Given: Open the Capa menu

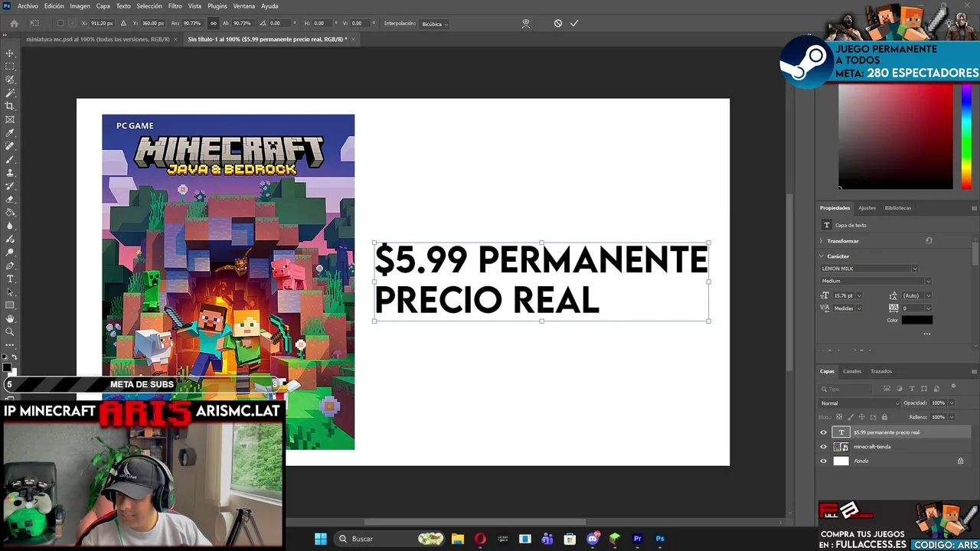Looking at the screenshot, I should click(x=103, y=6).
